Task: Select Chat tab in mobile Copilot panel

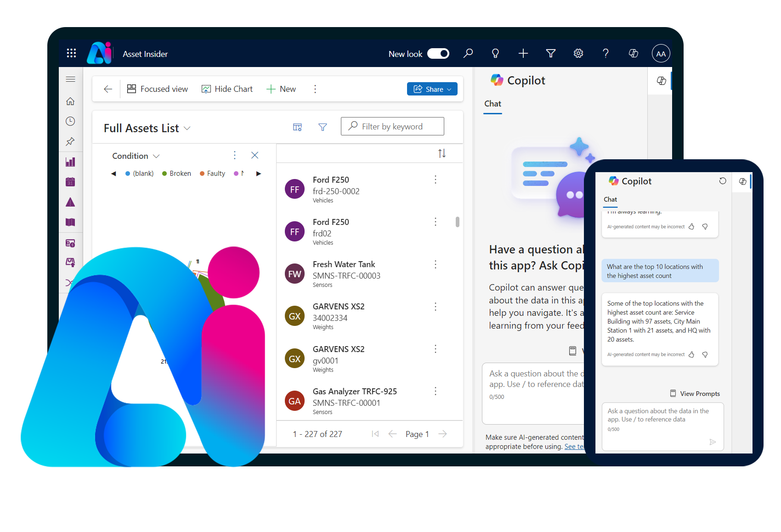Action: [610, 200]
